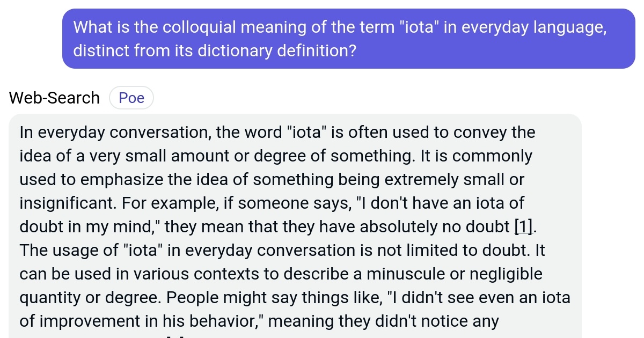Image resolution: width=644 pixels, height=338 pixels.
Task: Click the rounded Poe pill next to Web-Search
Action: 131,98
